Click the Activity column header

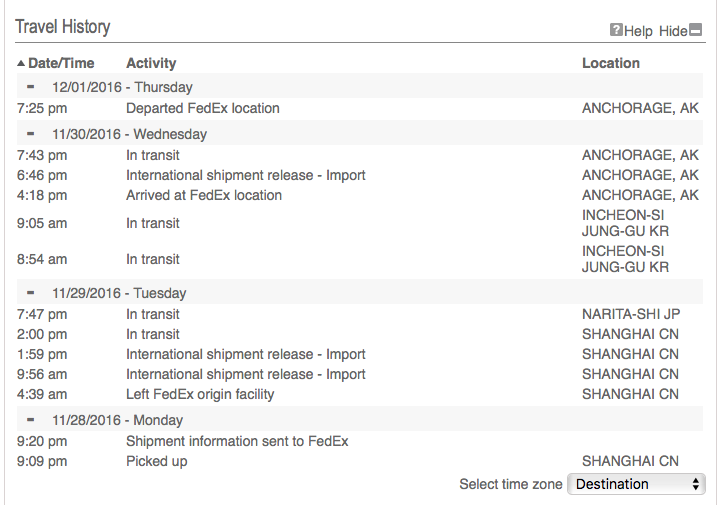click(151, 63)
